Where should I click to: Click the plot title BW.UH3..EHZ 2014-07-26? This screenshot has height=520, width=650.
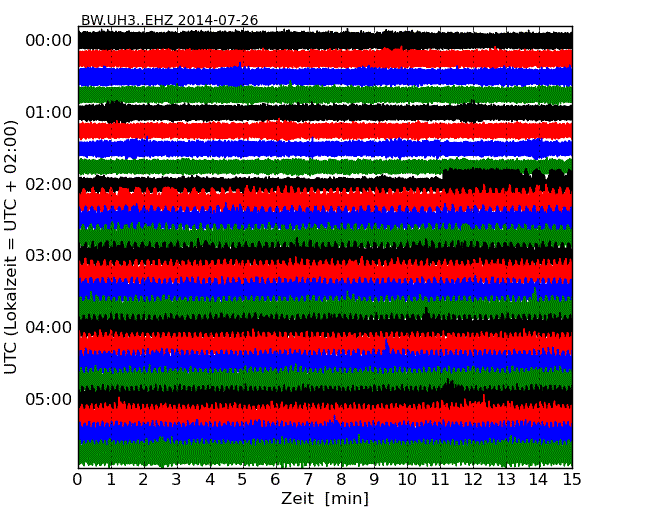[x=169, y=20]
